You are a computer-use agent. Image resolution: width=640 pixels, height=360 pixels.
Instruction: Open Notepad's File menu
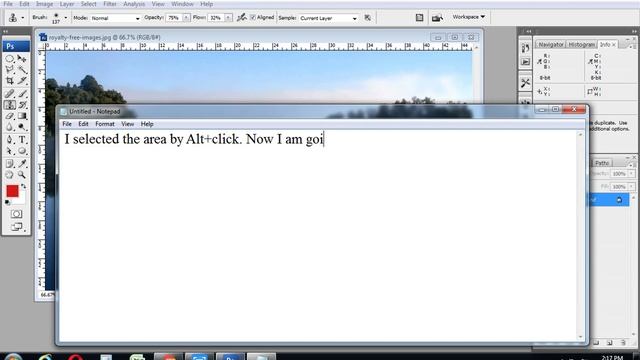point(67,124)
